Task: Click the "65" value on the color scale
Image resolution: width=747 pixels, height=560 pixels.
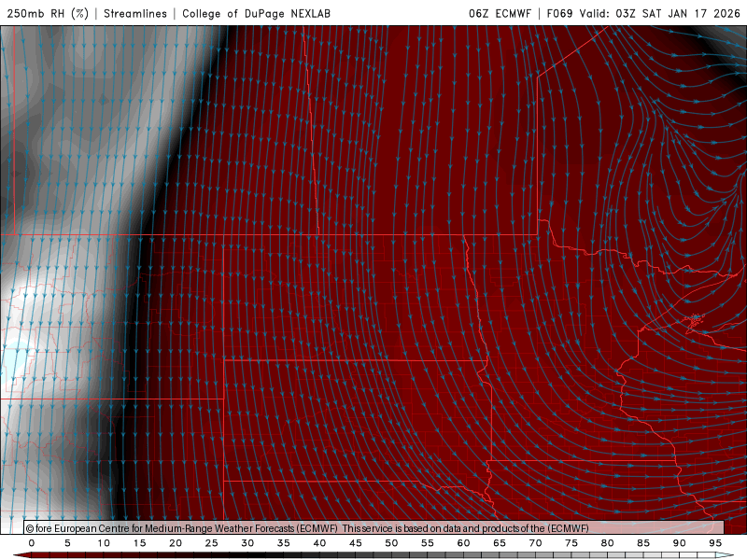Action: click(x=500, y=543)
